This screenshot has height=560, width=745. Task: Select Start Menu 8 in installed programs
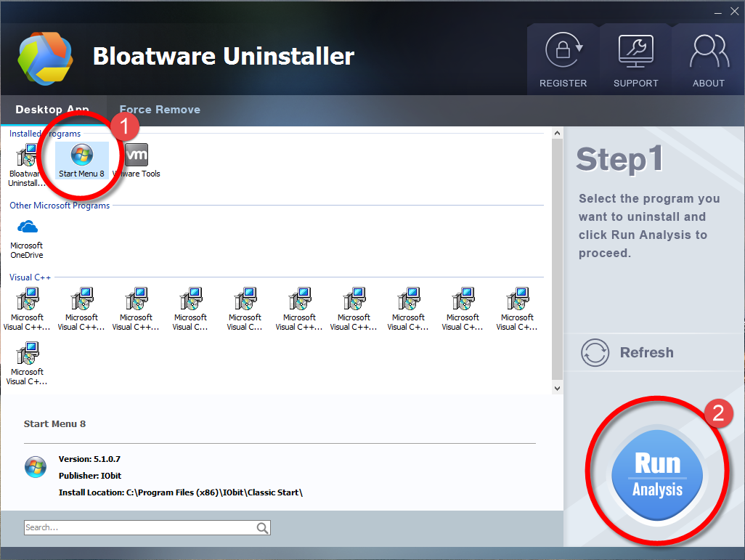coord(82,161)
